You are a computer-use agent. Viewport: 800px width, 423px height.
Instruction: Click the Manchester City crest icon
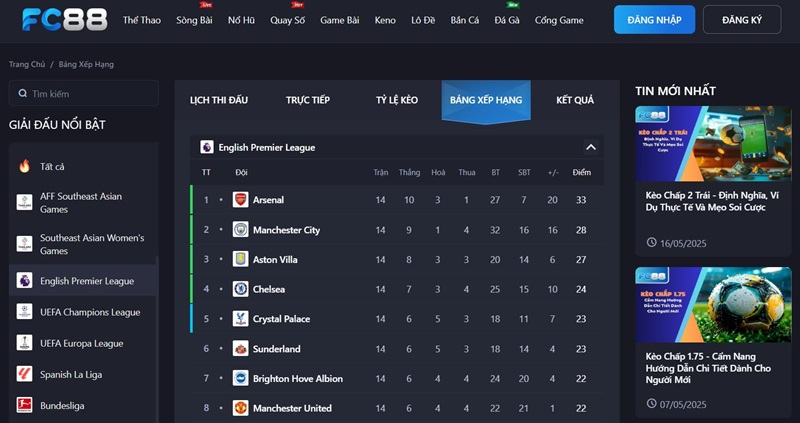click(x=240, y=230)
